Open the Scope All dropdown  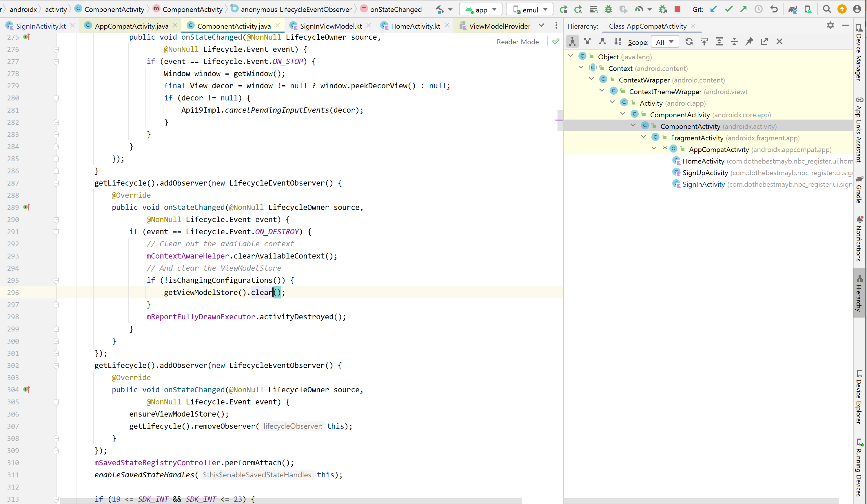(664, 42)
